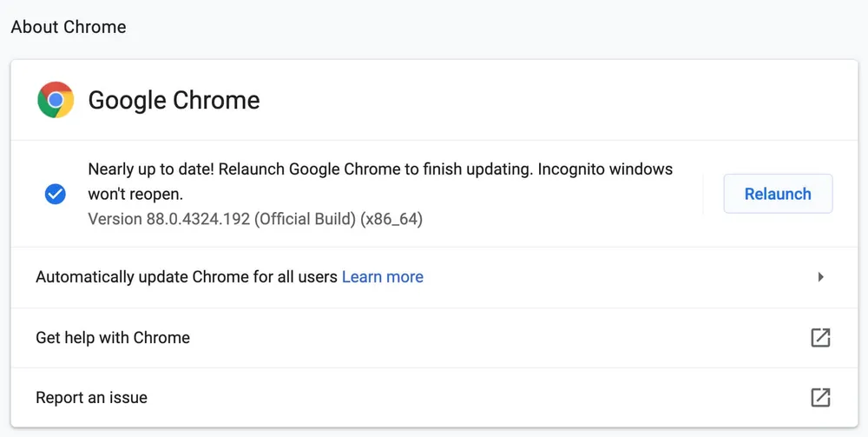
Task: Open external link icon for Report an issue
Action: (x=820, y=398)
